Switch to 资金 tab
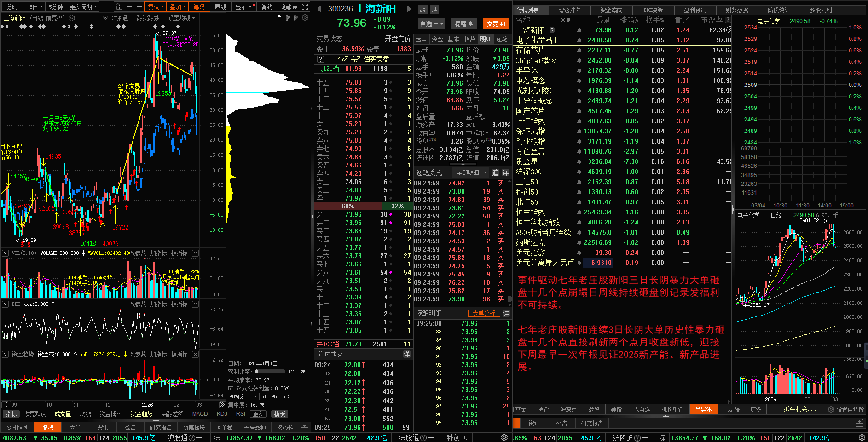This screenshot has width=868, height=442. tap(437, 39)
